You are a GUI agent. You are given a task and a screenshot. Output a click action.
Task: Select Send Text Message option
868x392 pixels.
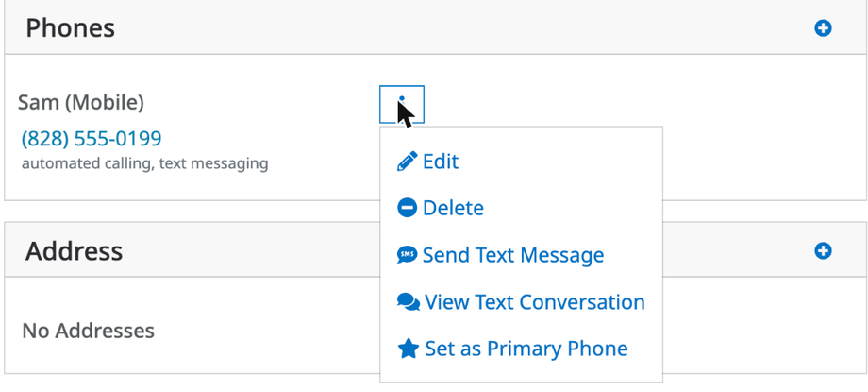tap(500, 255)
